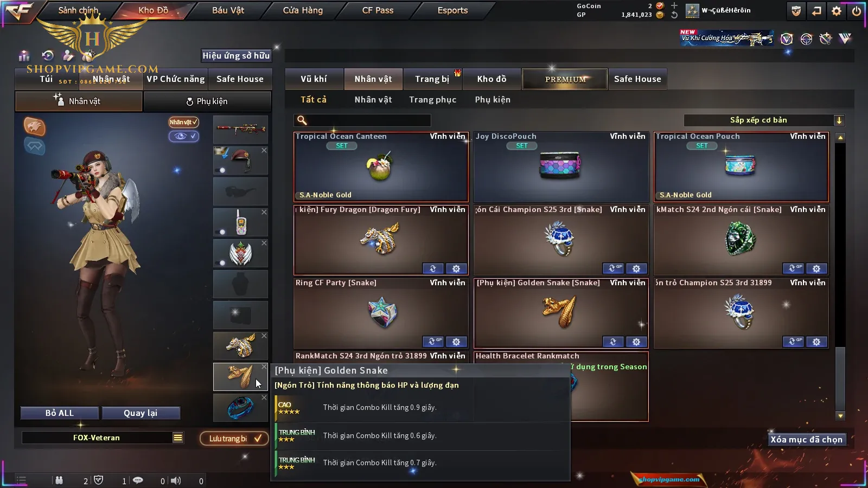This screenshot has height=488, width=868.
Task: Click swap icon on Fury Dragon item
Action: (x=433, y=268)
